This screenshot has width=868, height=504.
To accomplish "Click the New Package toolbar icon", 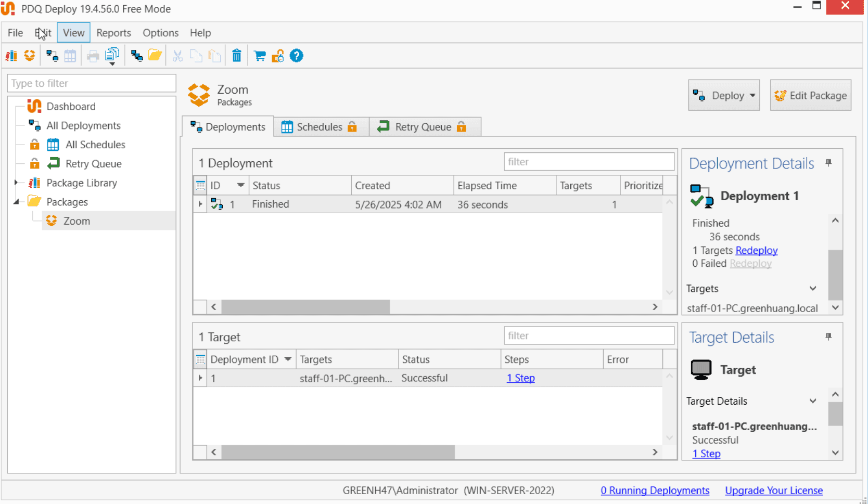I will pyautogui.click(x=30, y=56).
